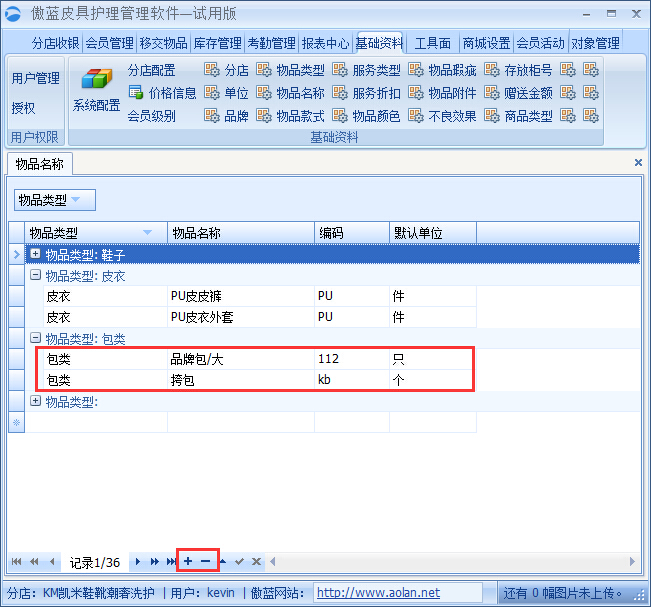
Task: Go to first record in navigator
Action: click(x=17, y=562)
